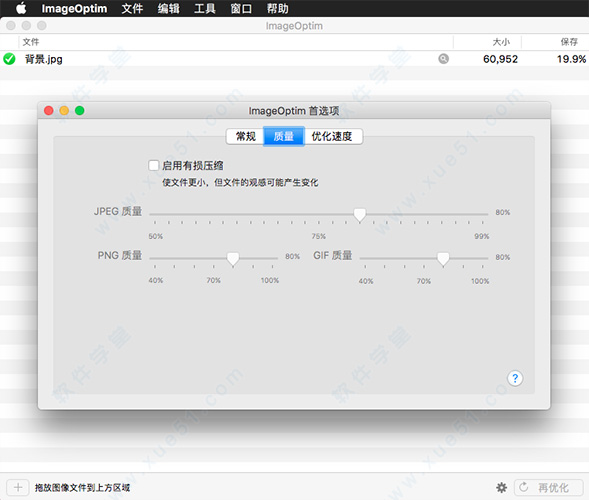Click the GIF 质量 slider handle
The height and width of the screenshot is (500, 589).
(x=443, y=258)
